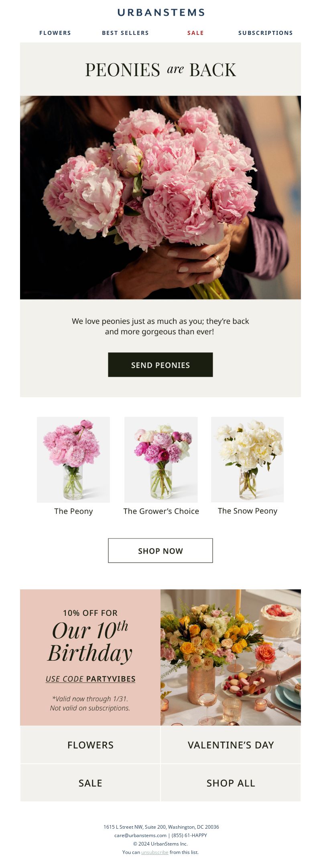Open The Grower's Choice bouquet image
The width and height of the screenshot is (321, 868).
pyautogui.click(x=161, y=459)
